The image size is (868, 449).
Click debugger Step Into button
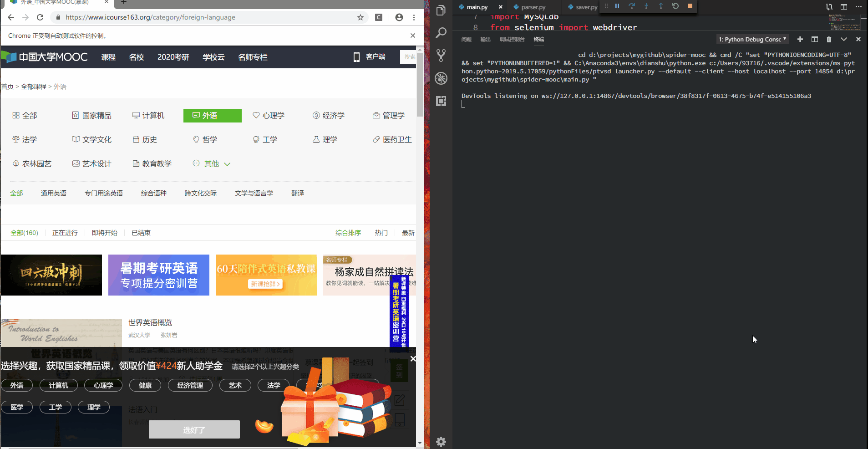646,6
